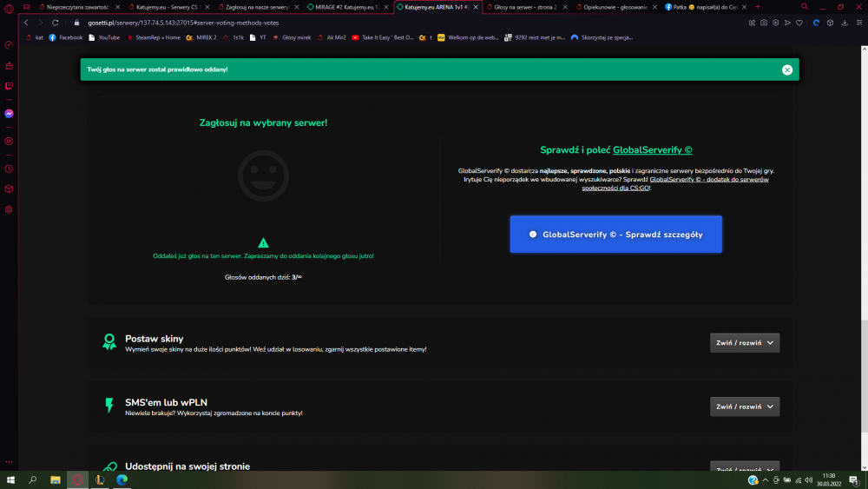
Task: Open Głosy mirek bookmark
Action: click(x=292, y=37)
